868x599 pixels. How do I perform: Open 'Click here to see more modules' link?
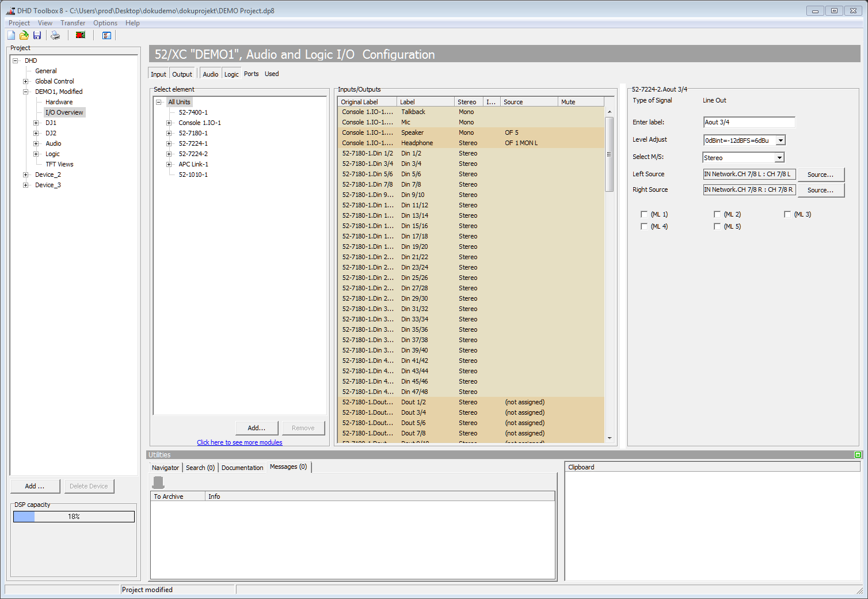[239, 442]
